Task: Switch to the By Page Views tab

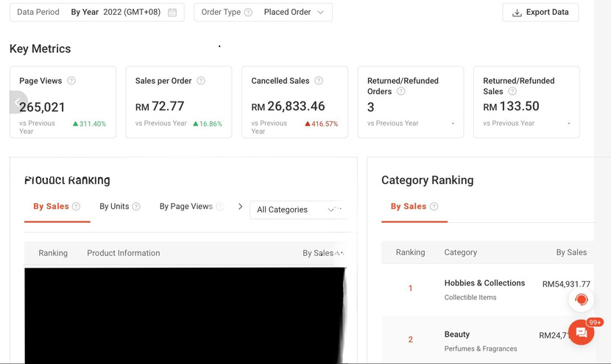Action: point(186,207)
